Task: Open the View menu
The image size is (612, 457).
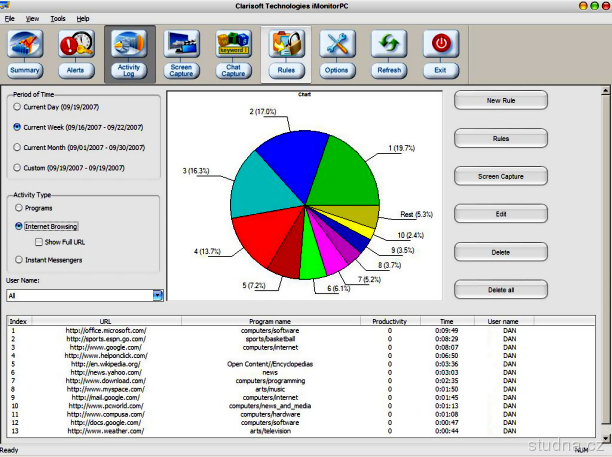Action: coord(33,18)
